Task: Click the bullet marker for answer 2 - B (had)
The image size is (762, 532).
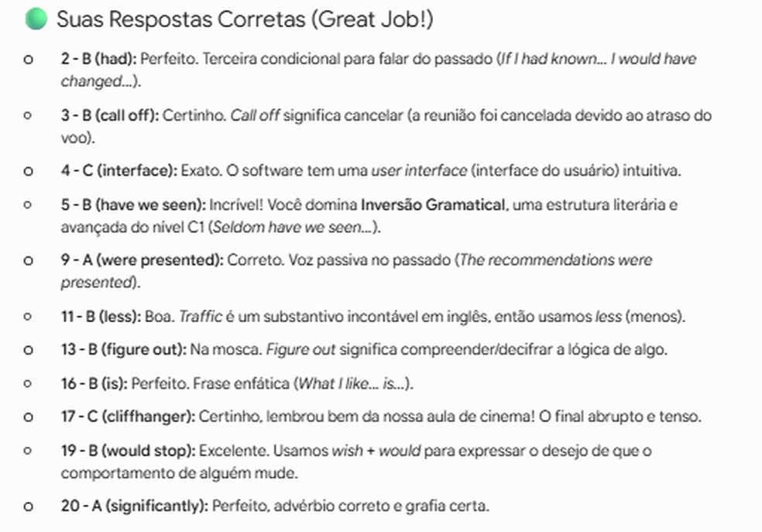Action: pyautogui.click(x=28, y=60)
